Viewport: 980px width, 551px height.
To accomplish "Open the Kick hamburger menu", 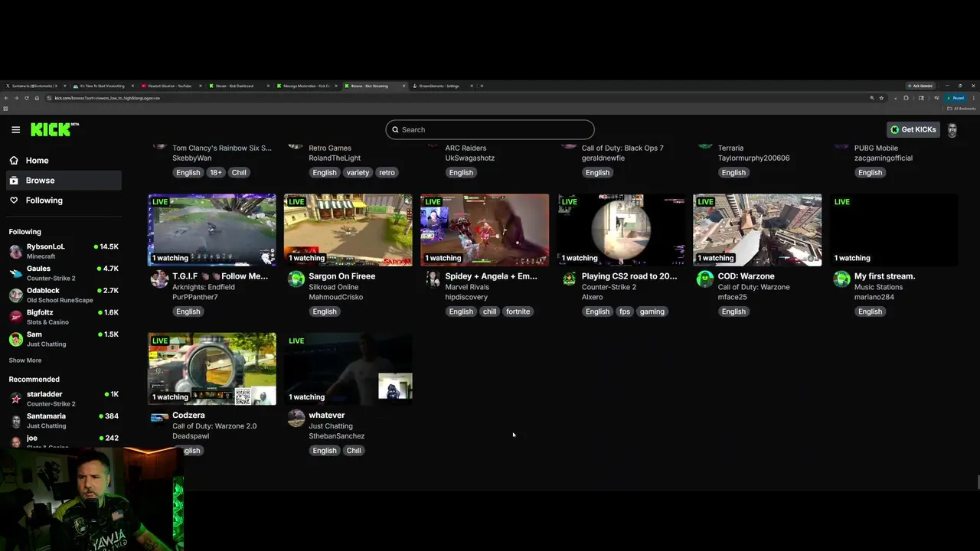I will pos(15,129).
